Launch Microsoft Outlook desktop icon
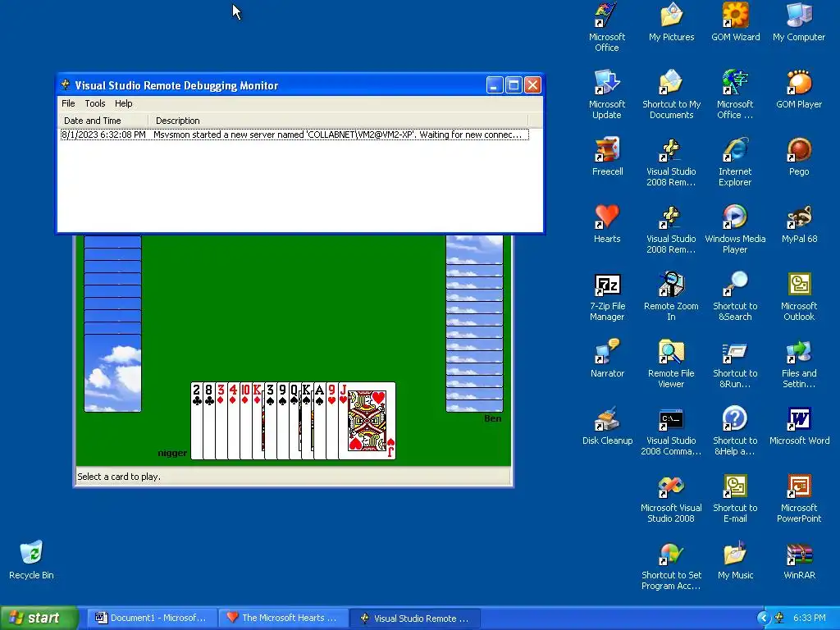The height and width of the screenshot is (630, 840). [799, 296]
